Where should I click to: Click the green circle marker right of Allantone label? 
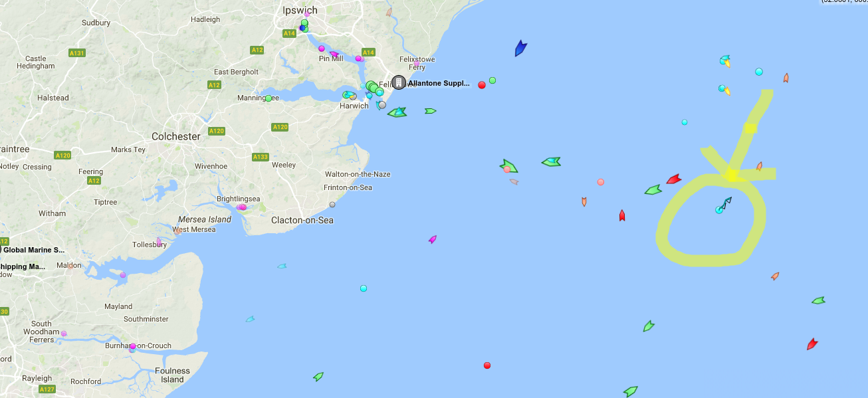click(492, 80)
